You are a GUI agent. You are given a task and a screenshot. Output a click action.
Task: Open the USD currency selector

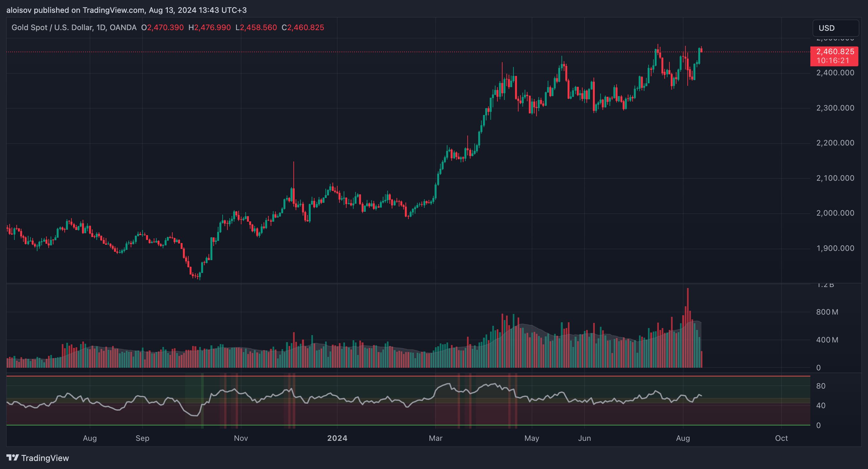[835, 28]
